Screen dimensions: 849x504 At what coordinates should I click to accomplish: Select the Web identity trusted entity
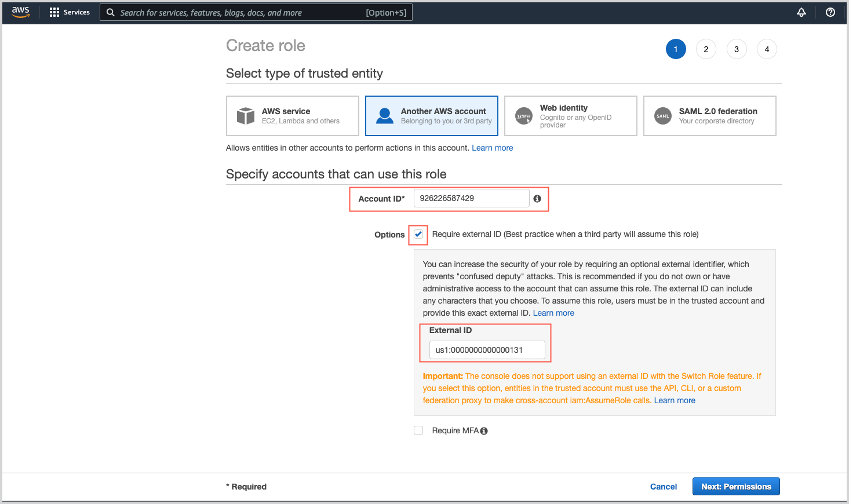click(570, 115)
